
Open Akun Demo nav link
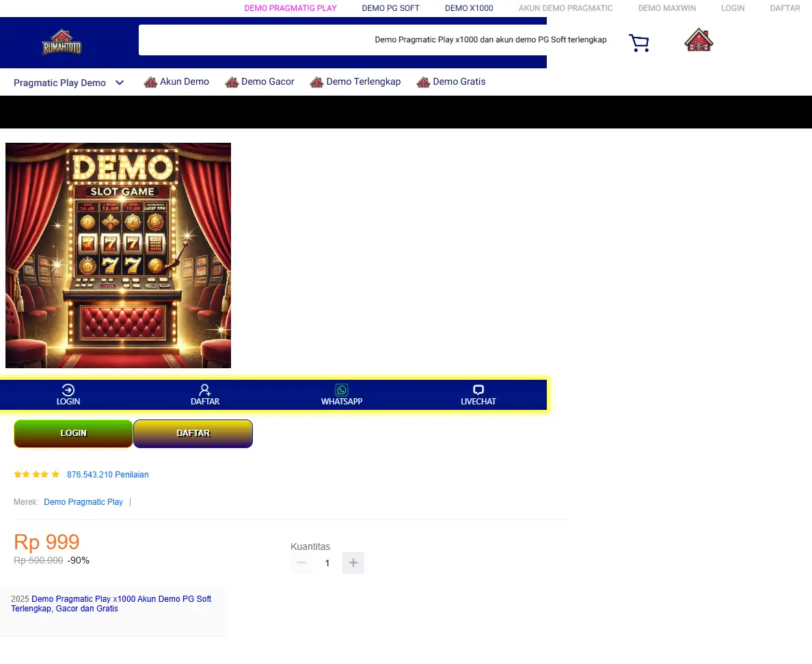[x=185, y=82]
